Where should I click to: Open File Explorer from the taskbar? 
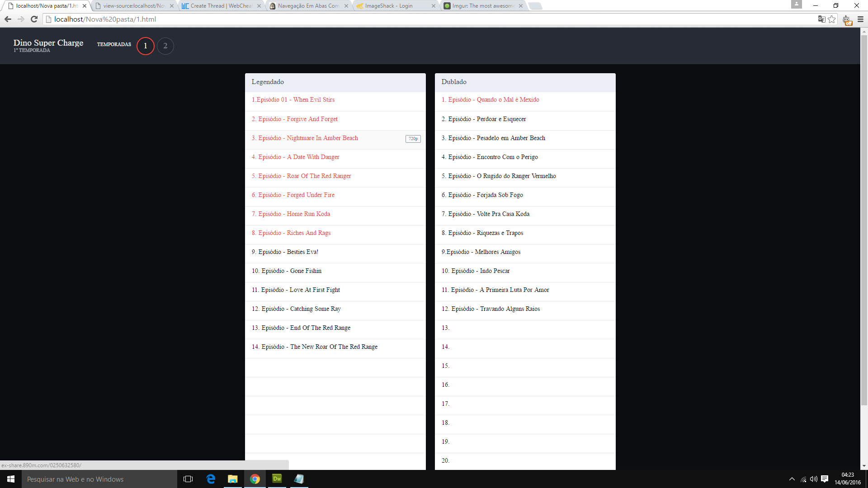(233, 479)
